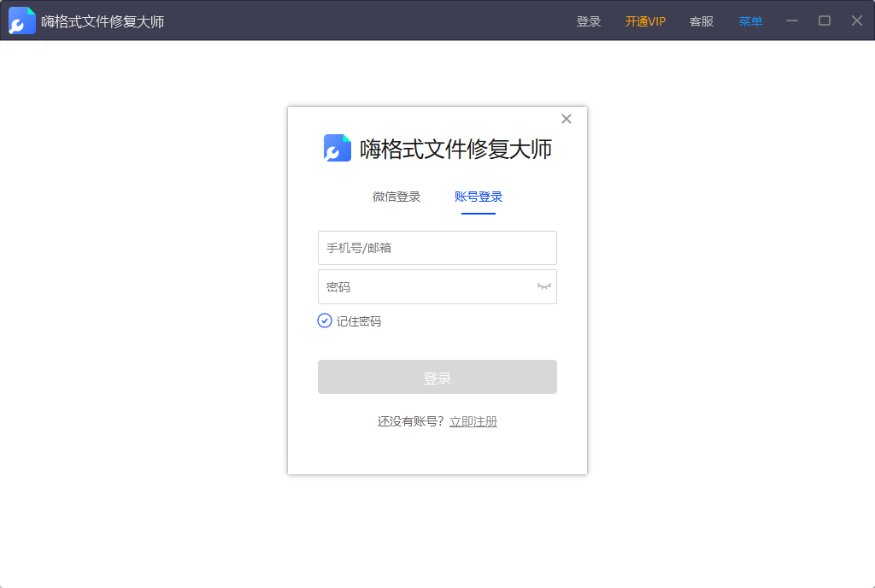875x588 pixels.
Task: Uncheck 记住密码 checkbox
Action: pos(325,320)
